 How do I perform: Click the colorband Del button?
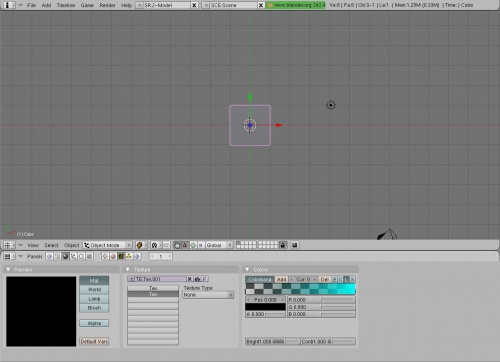click(324, 280)
